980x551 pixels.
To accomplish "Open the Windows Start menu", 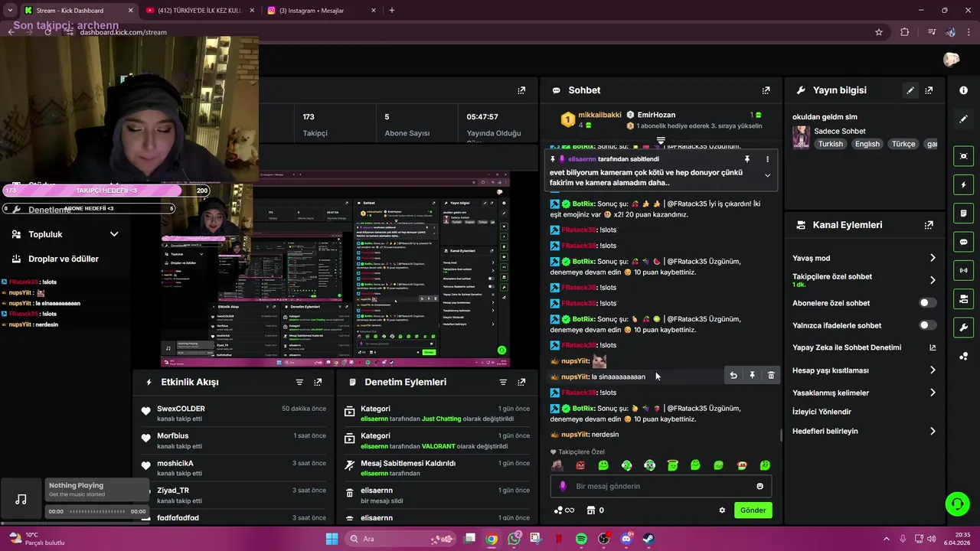I will point(332,539).
